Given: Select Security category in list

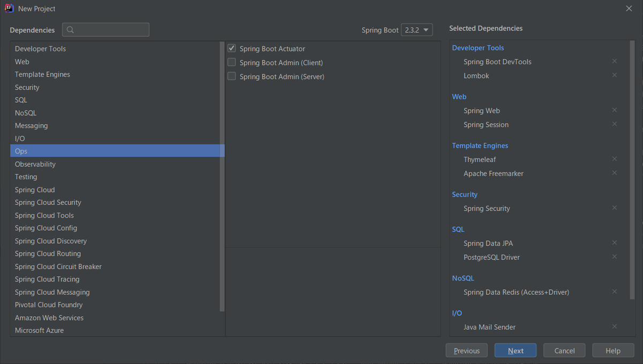Looking at the screenshot, I should (x=115, y=87).
